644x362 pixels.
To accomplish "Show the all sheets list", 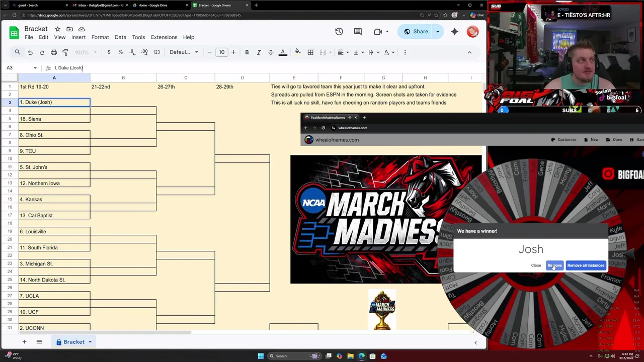I will [39, 342].
